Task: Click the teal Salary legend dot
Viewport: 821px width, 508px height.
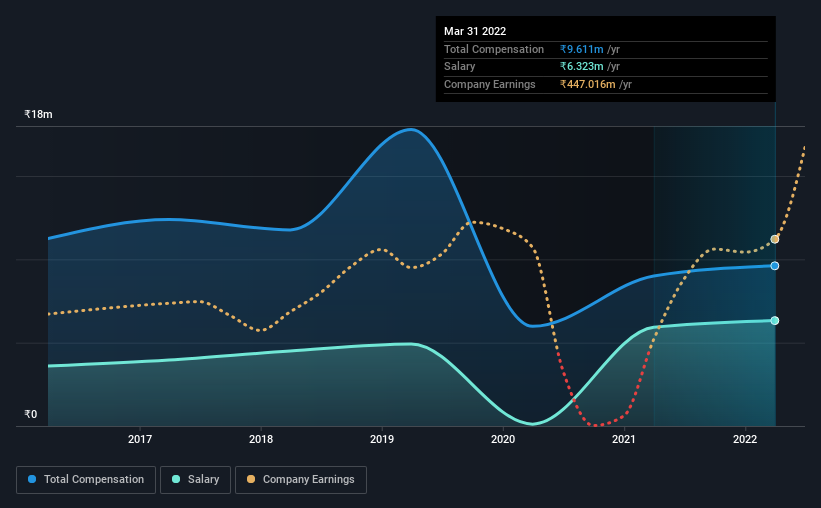Action: (176, 479)
